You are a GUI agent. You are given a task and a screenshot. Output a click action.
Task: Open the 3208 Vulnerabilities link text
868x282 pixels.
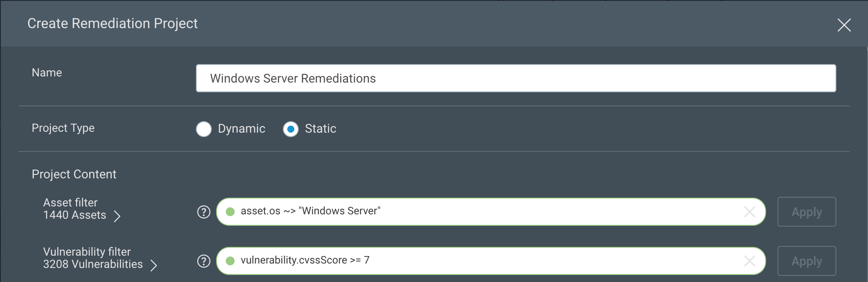point(93,264)
